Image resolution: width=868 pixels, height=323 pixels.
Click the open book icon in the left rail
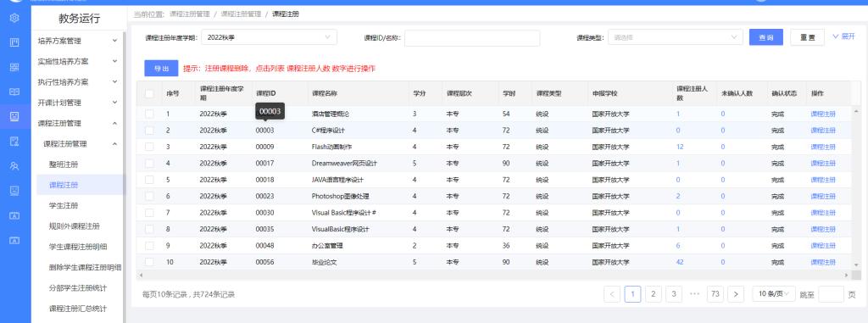click(x=14, y=92)
